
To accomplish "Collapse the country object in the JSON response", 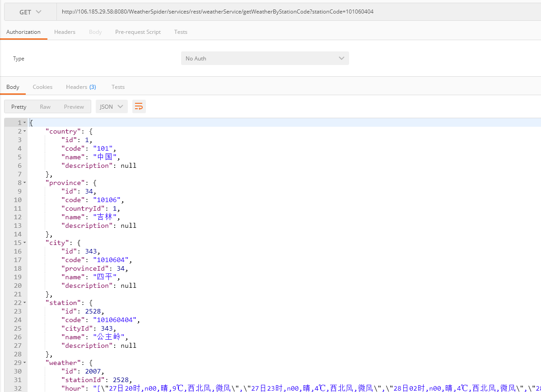I will click(x=24, y=131).
